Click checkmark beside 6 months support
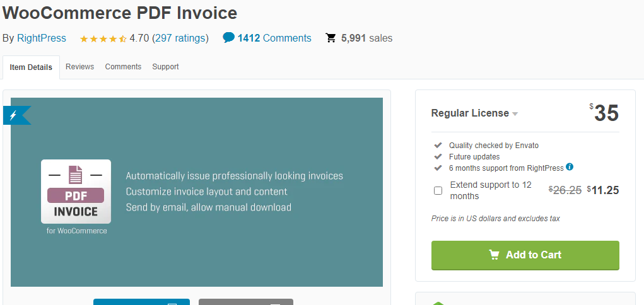 (x=438, y=168)
